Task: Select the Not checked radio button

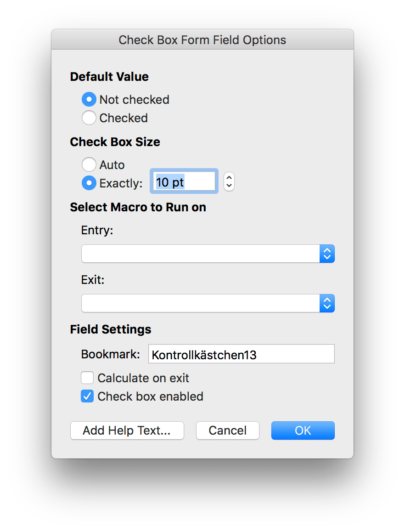Action: 89,100
